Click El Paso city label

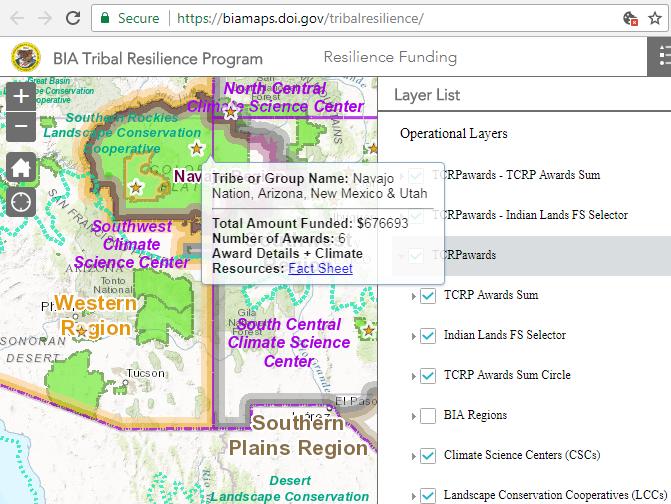tap(356, 401)
